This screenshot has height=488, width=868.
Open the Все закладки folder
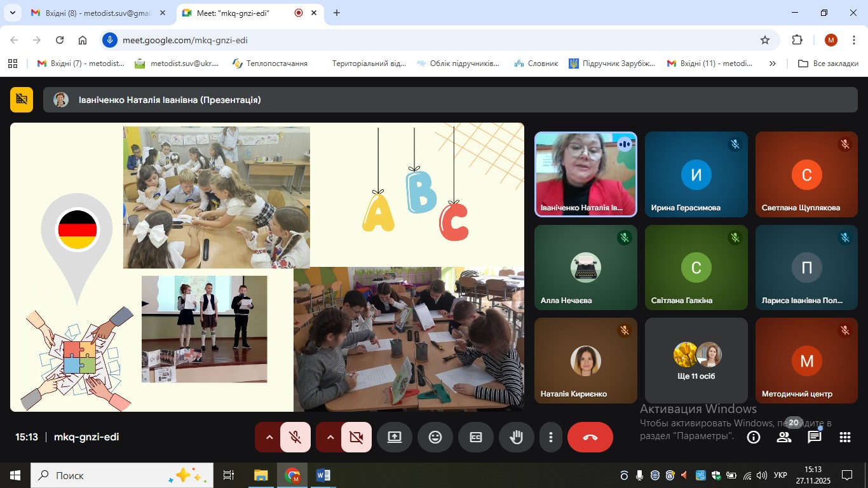(828, 64)
